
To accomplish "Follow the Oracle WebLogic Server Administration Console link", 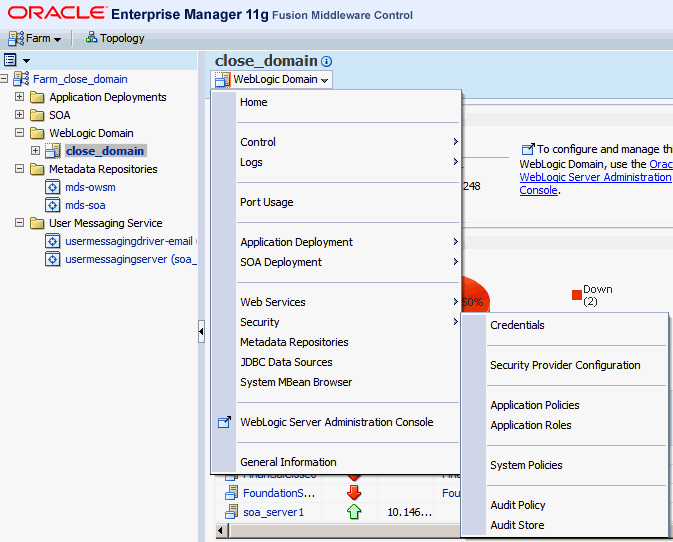I will point(596,177).
